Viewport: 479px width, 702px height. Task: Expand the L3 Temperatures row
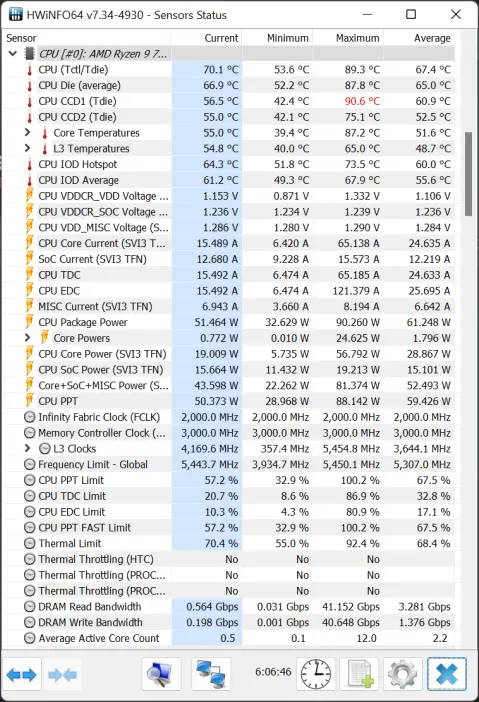click(27, 148)
